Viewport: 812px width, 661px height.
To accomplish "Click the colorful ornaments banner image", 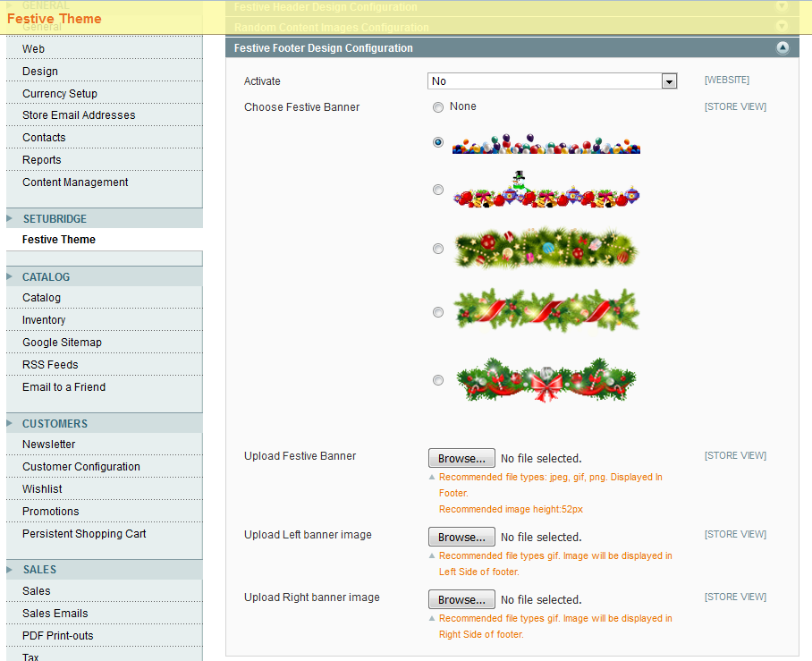I will [x=546, y=144].
